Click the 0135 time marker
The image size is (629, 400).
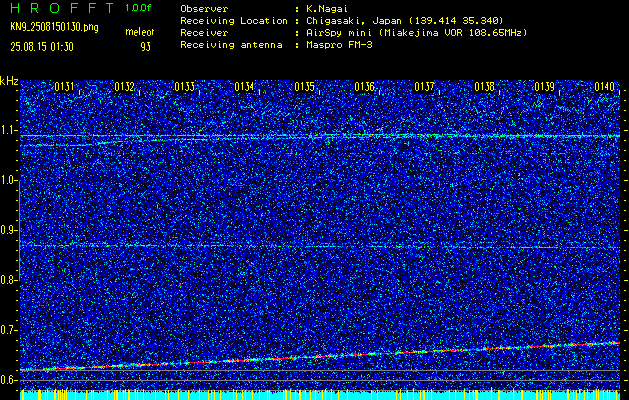tap(304, 87)
